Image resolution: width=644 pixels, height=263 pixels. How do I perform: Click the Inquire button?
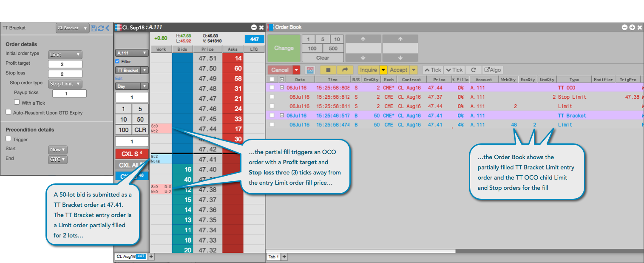369,70
